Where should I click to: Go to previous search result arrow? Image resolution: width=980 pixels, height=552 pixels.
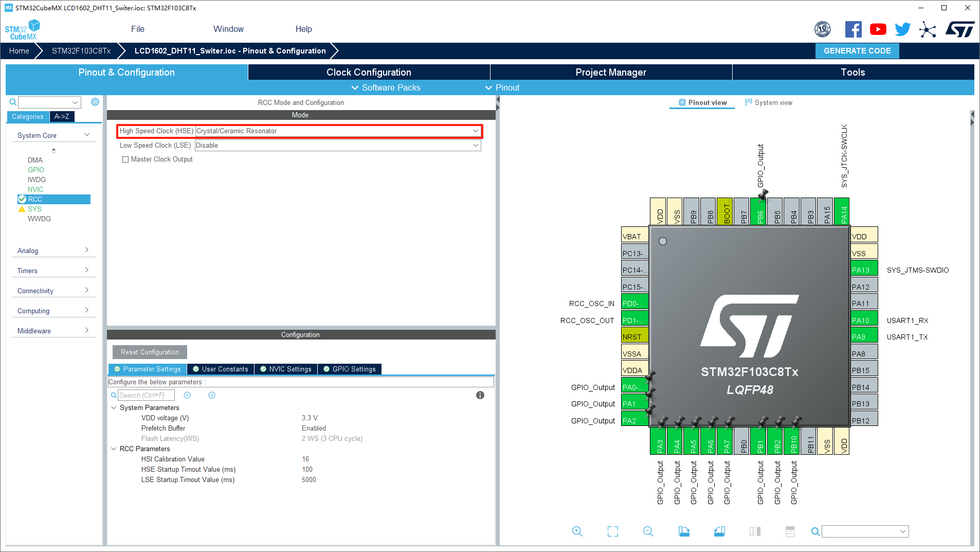(187, 395)
